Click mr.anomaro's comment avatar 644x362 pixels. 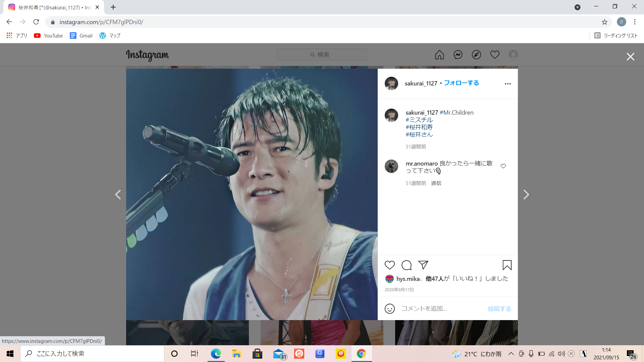(x=391, y=166)
